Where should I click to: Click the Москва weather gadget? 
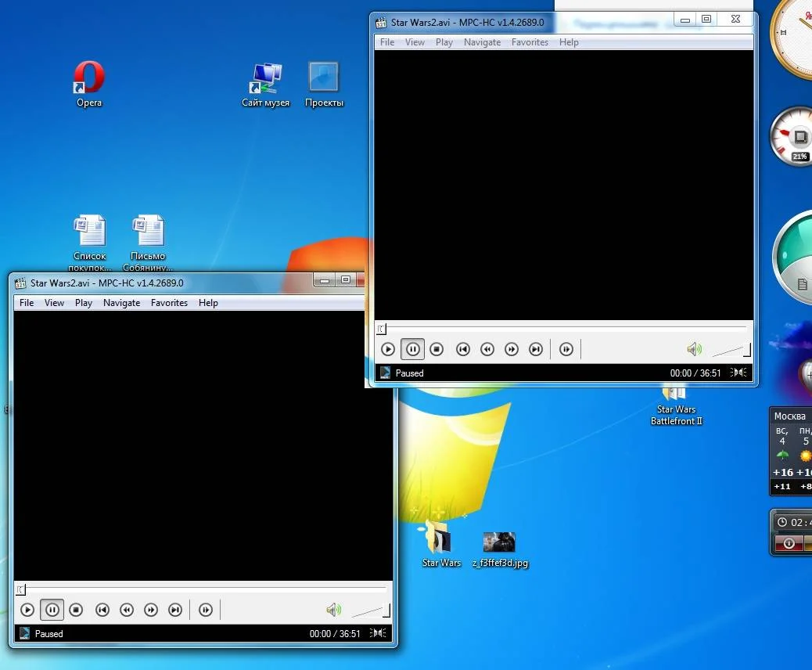coord(792,451)
